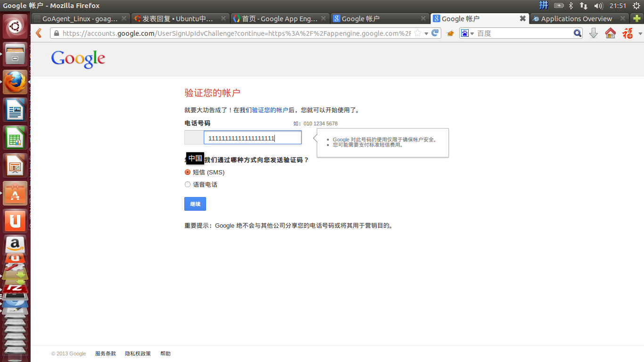This screenshot has height=362, width=644.
Task: Click the Firefox icon in launcher
Action: pos(16,82)
